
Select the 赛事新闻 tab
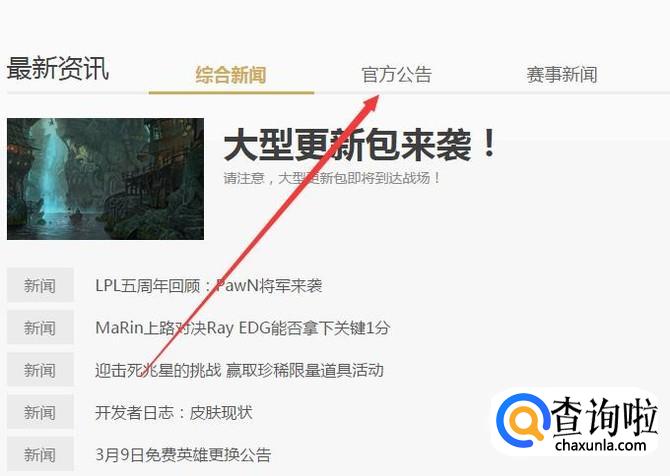(562, 75)
